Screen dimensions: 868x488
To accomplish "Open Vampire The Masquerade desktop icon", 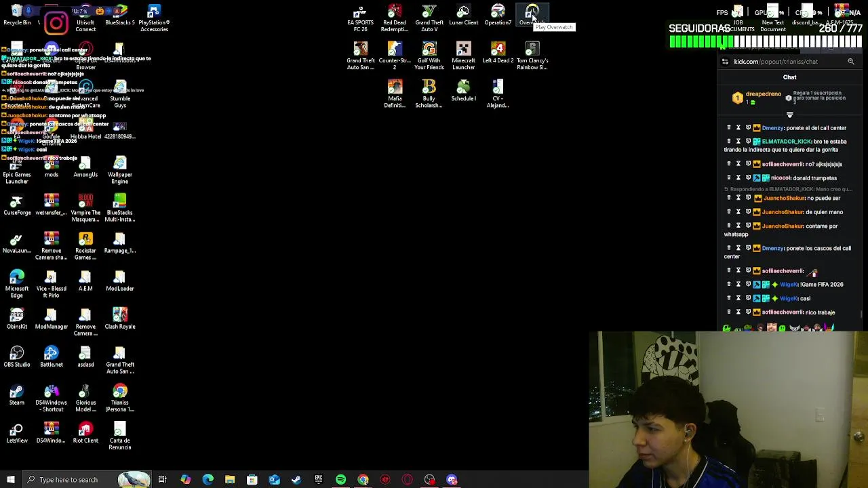I will pos(85,207).
